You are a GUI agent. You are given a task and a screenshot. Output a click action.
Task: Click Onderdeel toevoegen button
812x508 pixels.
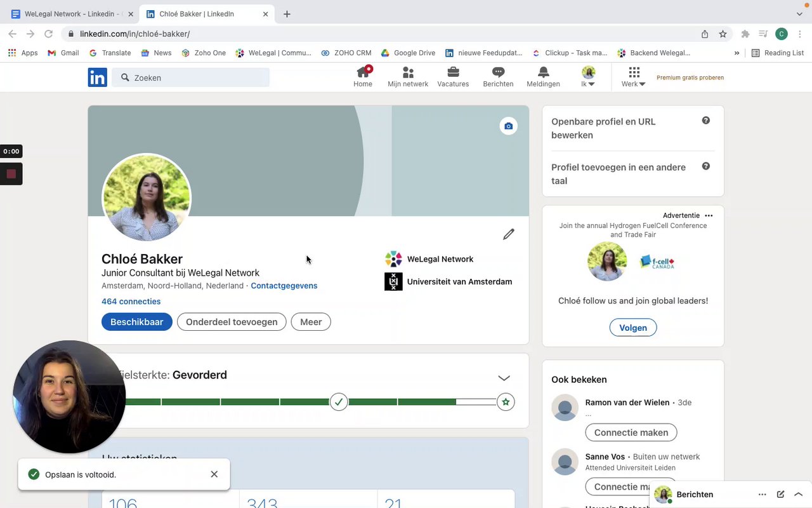(232, 322)
